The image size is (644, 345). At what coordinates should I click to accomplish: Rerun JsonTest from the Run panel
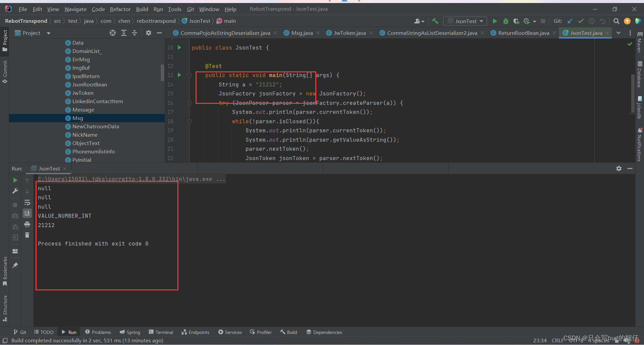(x=15, y=180)
